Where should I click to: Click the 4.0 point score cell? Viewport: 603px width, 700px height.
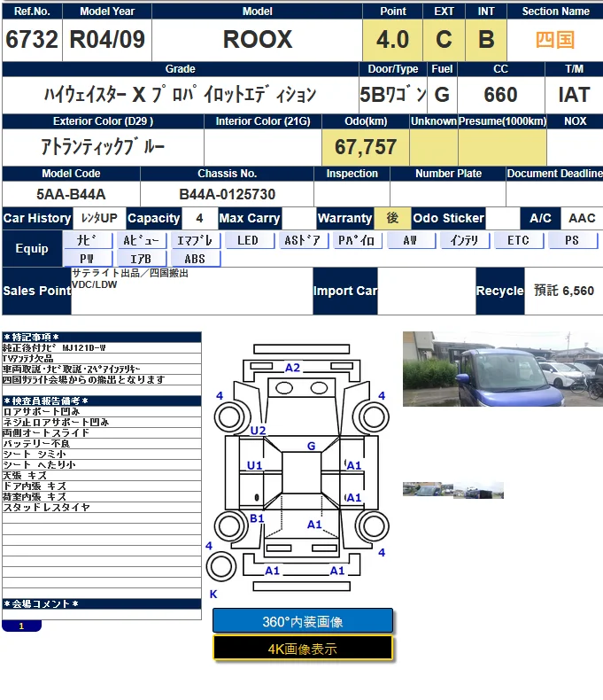[392, 40]
